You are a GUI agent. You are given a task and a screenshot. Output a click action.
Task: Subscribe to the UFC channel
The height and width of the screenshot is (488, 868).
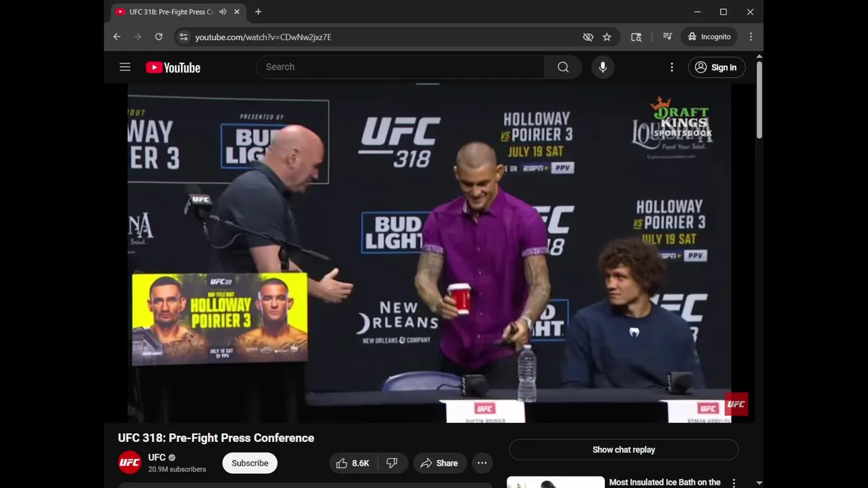pyautogui.click(x=250, y=463)
